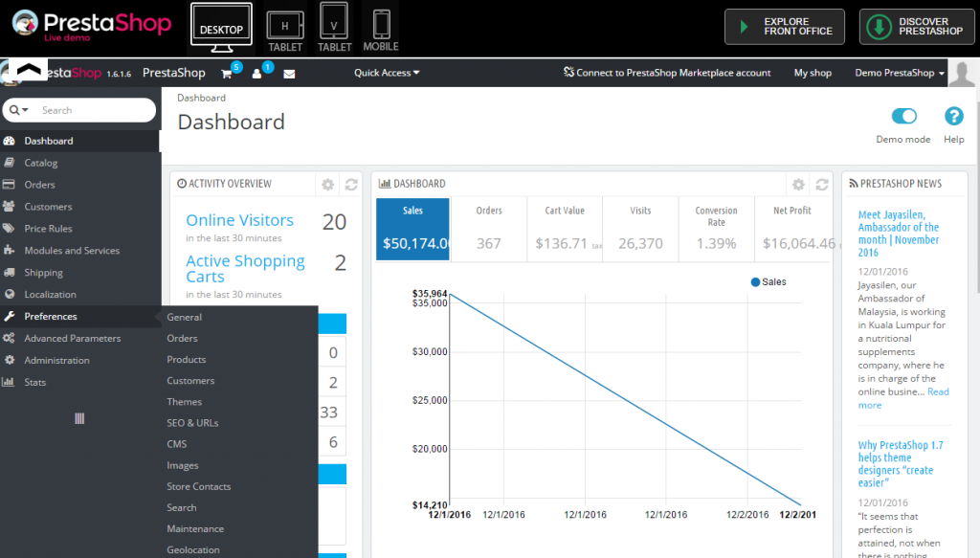
Task: Open the shopping cart orders notifications
Action: click(x=227, y=74)
